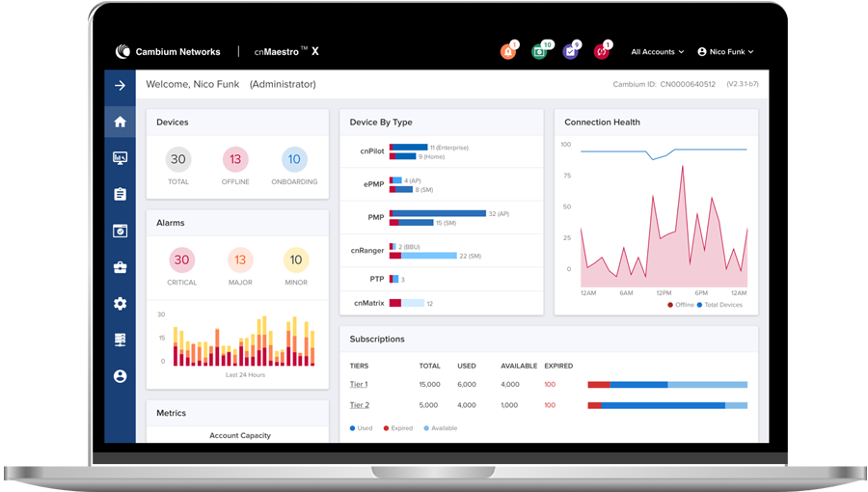Click the Tier 2 available value 1,000

coord(509,405)
